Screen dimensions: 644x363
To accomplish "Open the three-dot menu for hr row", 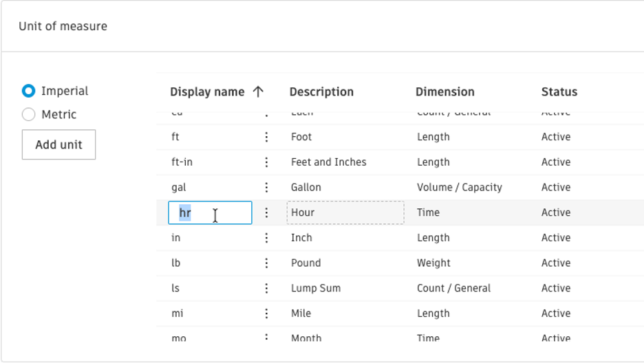I will pos(266,212).
